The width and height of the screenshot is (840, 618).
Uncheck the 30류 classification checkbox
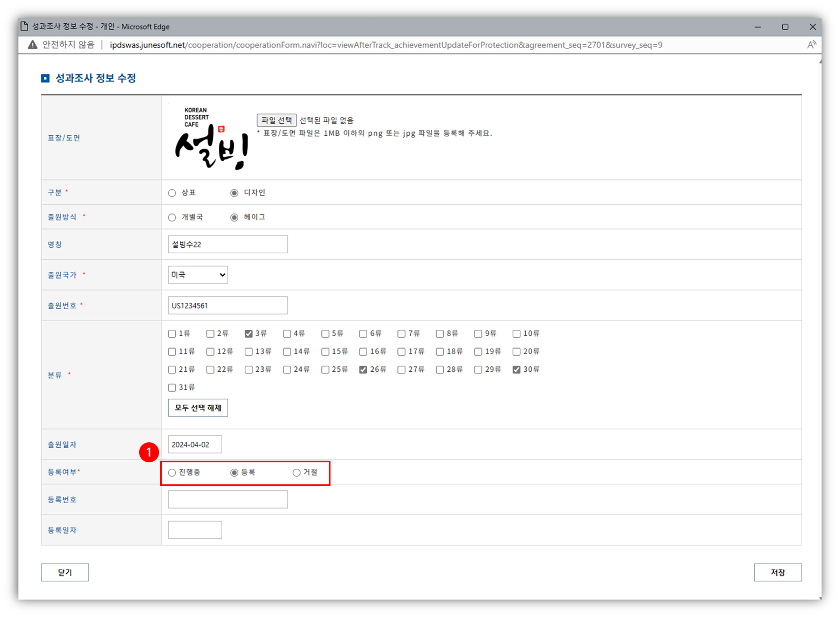(x=517, y=370)
